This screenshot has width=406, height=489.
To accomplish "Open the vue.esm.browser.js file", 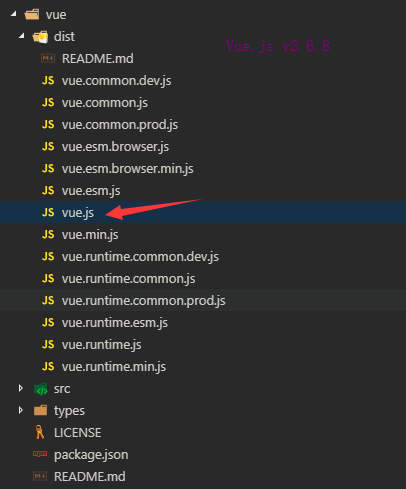I will 115,147.
